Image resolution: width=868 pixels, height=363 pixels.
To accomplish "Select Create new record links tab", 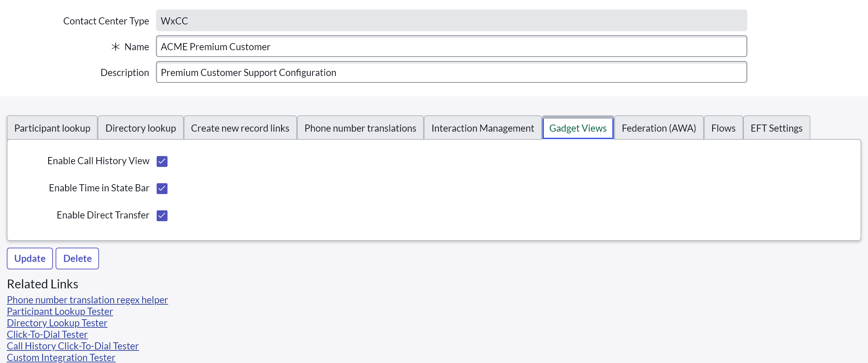I will (240, 128).
